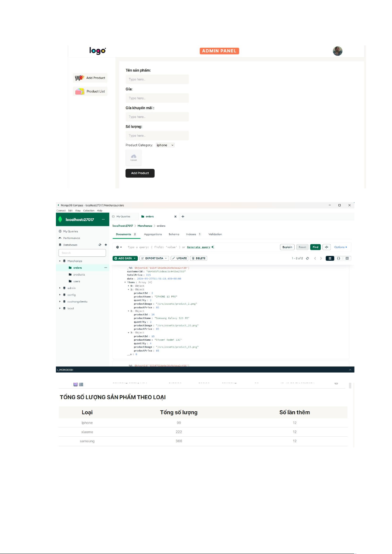
Task: Open the Collection menu
Action: pos(88,211)
